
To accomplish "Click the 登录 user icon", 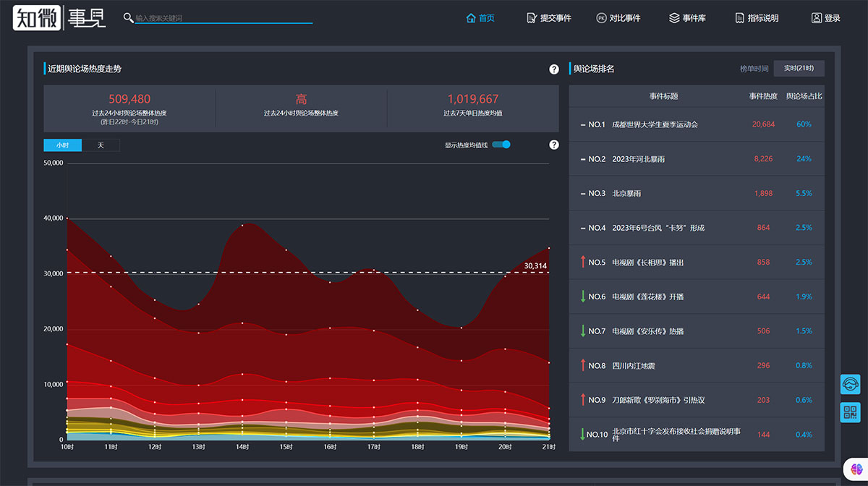I will point(817,18).
